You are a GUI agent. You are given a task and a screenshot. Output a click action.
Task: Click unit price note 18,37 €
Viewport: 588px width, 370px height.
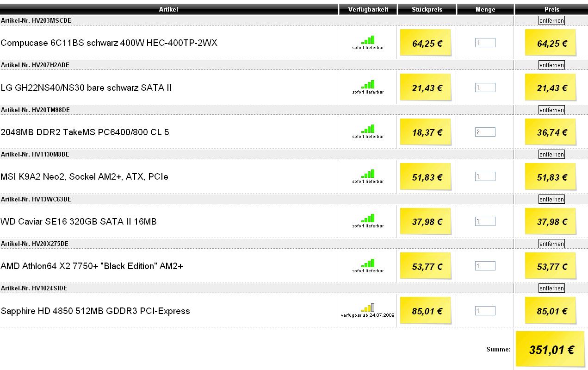(426, 132)
